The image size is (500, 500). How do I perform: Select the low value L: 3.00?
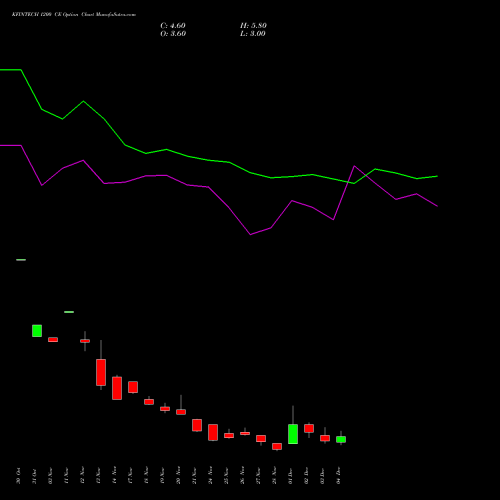pos(253,34)
